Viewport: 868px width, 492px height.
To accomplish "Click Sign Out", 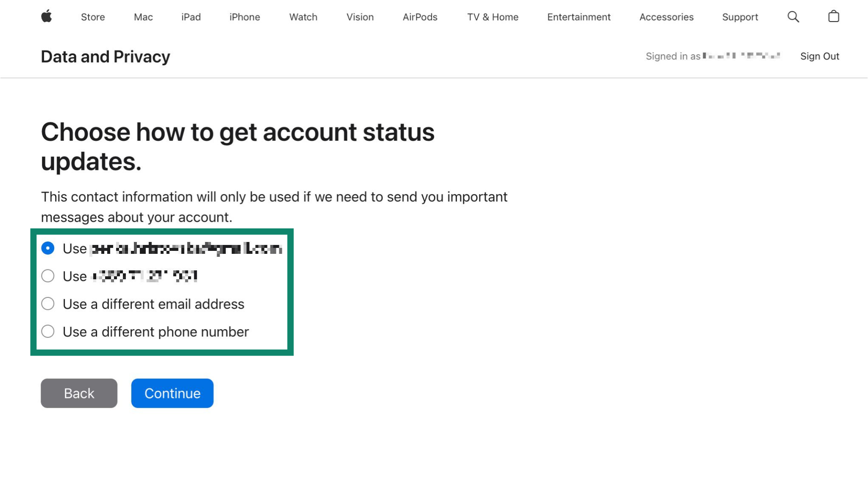I will 820,56.
